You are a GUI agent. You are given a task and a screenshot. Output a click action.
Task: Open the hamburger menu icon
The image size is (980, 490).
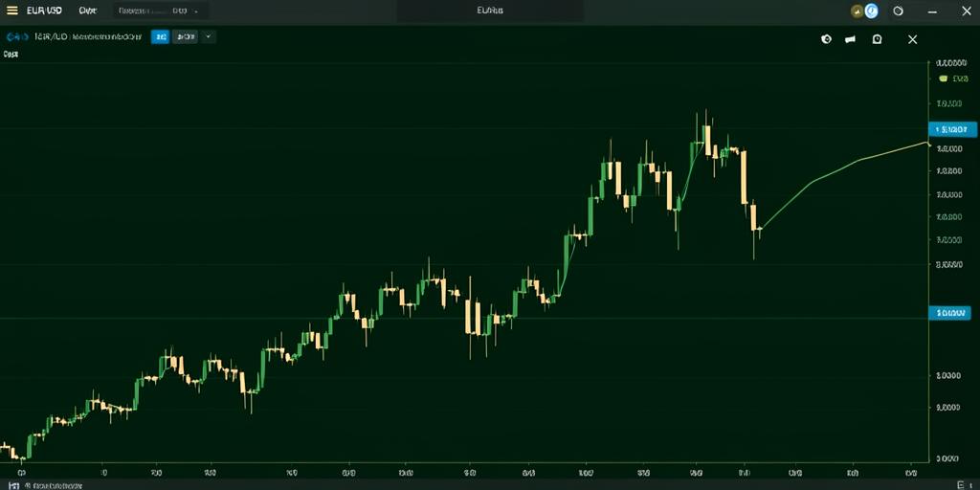tap(11, 11)
